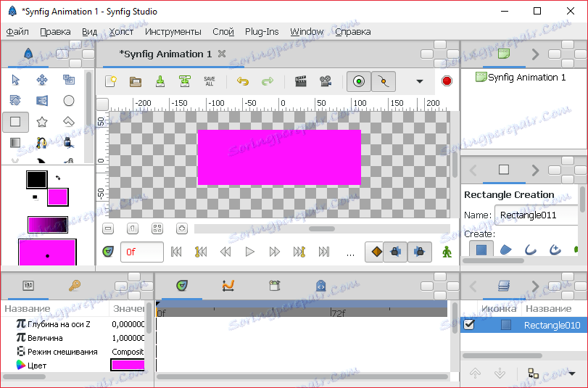Select the Spline tool
The image size is (588, 388).
[41, 143]
